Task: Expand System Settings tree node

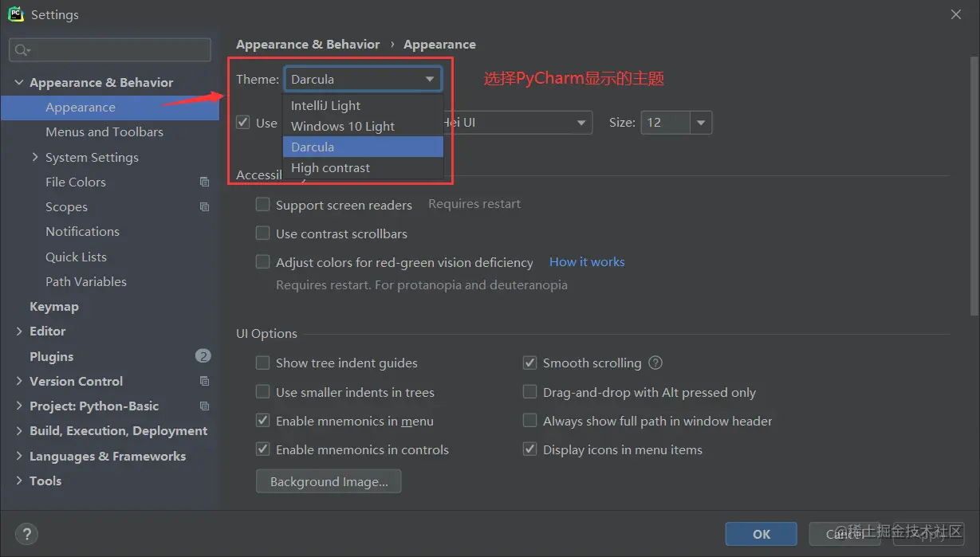Action: [x=35, y=157]
